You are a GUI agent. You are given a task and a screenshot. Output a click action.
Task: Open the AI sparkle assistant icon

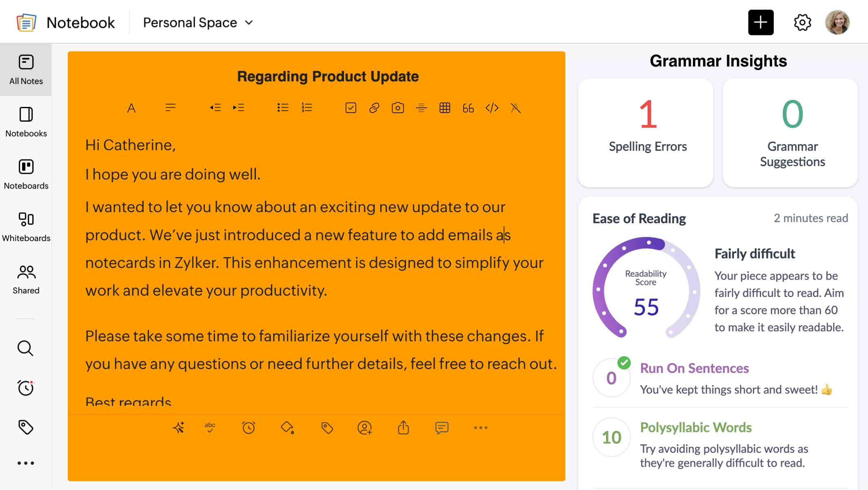click(x=178, y=428)
